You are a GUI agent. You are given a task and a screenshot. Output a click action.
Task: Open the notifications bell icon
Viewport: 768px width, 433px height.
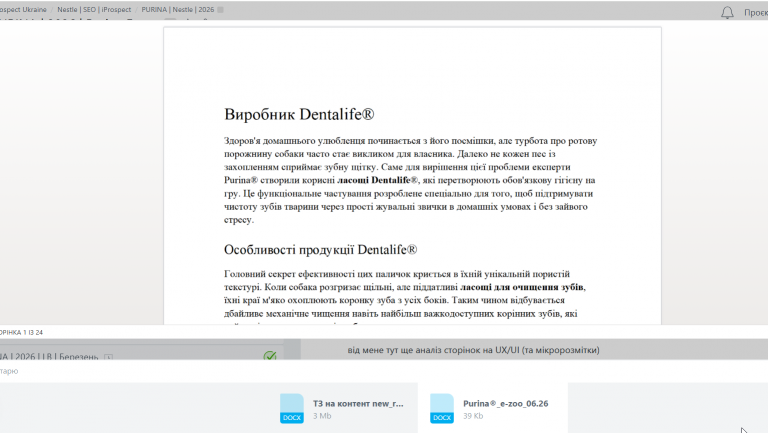point(727,12)
